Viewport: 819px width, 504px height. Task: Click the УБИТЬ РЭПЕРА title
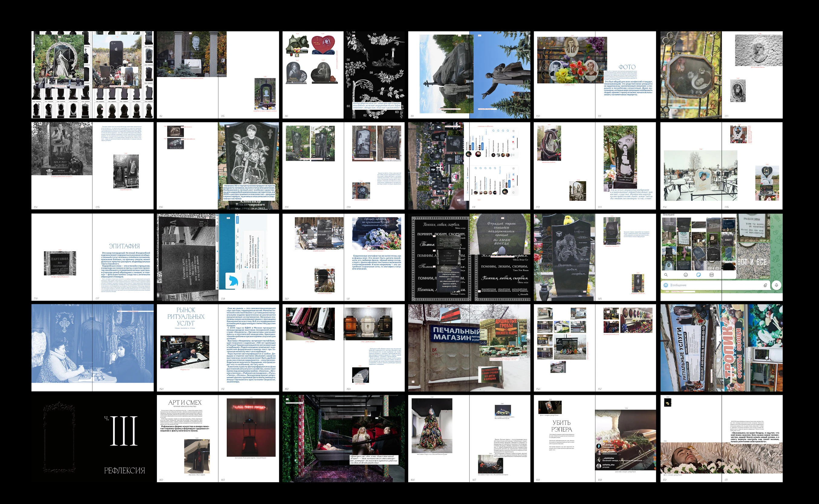click(561, 426)
